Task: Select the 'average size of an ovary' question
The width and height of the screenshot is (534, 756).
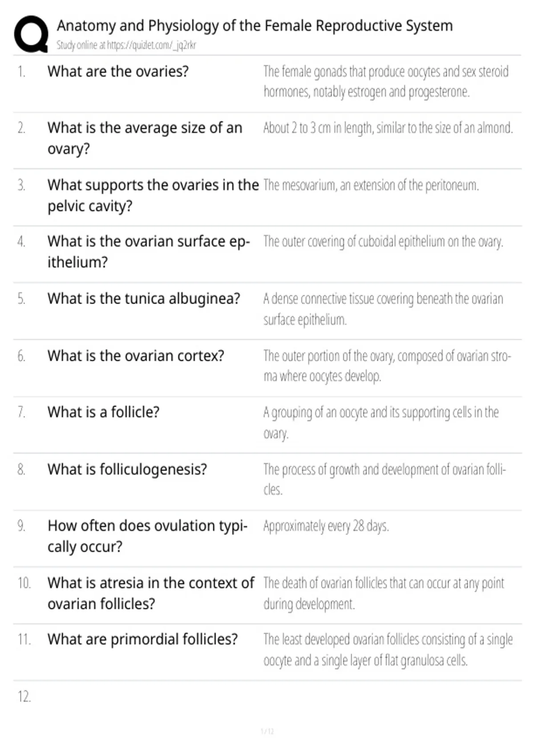Action: point(145,138)
